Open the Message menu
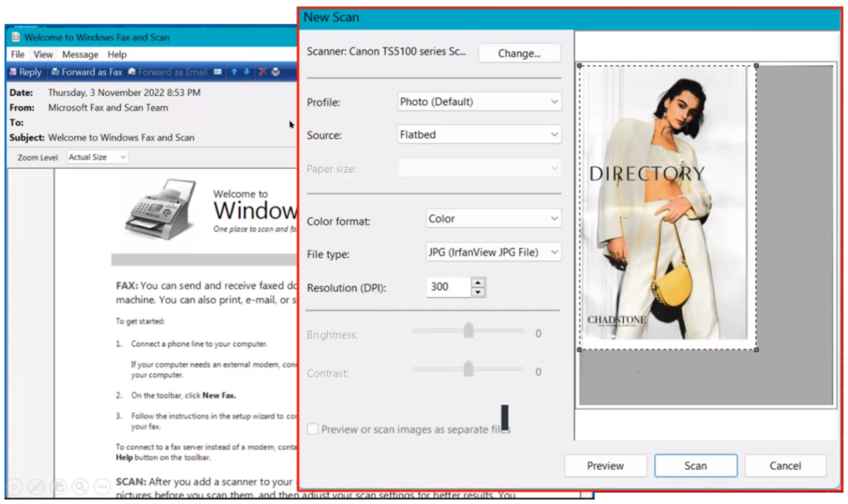Screen dimensions: 848x504 pyautogui.click(x=80, y=54)
